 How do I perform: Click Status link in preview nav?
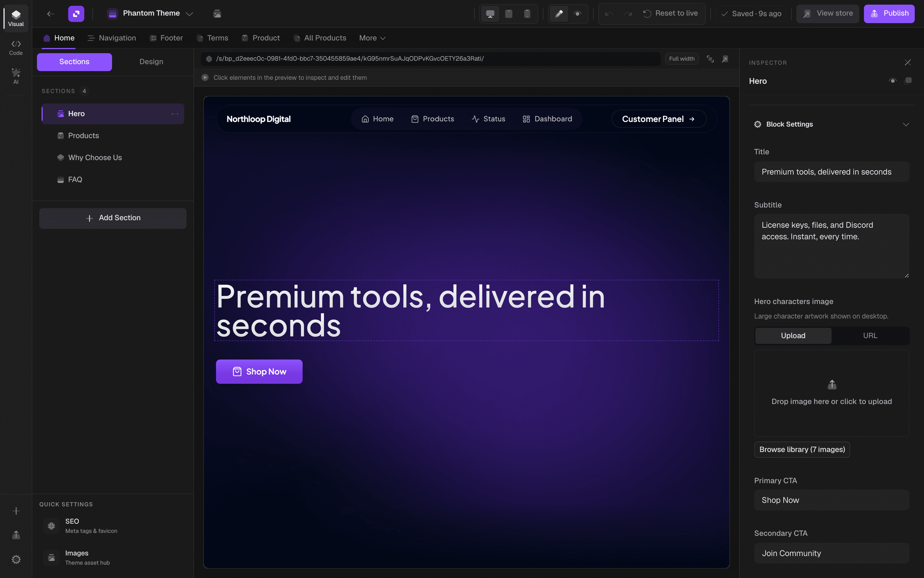pos(488,119)
